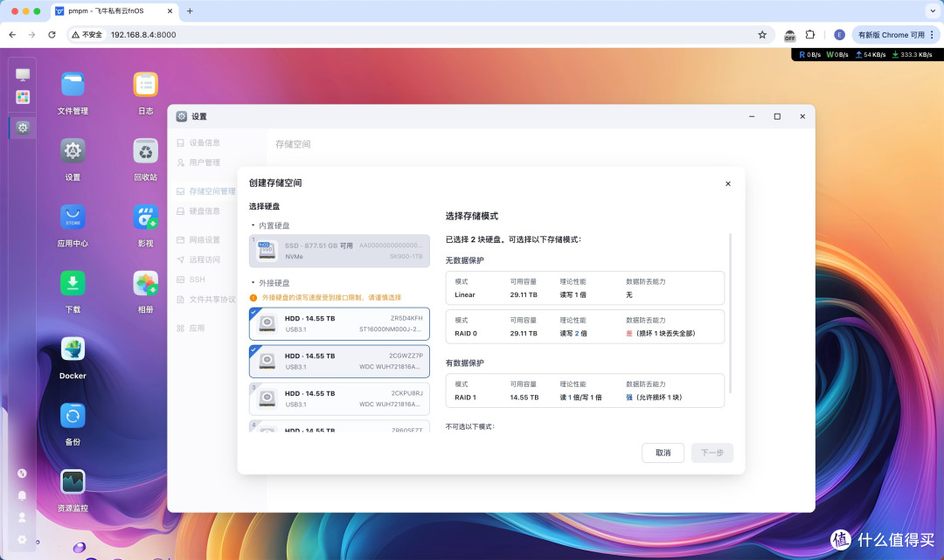Open the app grid icon in left dock
This screenshot has width=944, height=560.
click(23, 97)
